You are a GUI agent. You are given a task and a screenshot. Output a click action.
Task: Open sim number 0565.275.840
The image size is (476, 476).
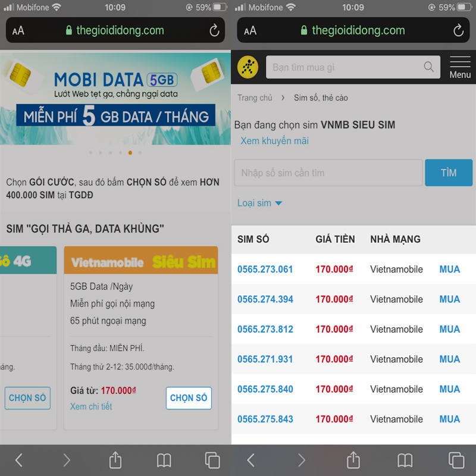pyautogui.click(x=265, y=389)
